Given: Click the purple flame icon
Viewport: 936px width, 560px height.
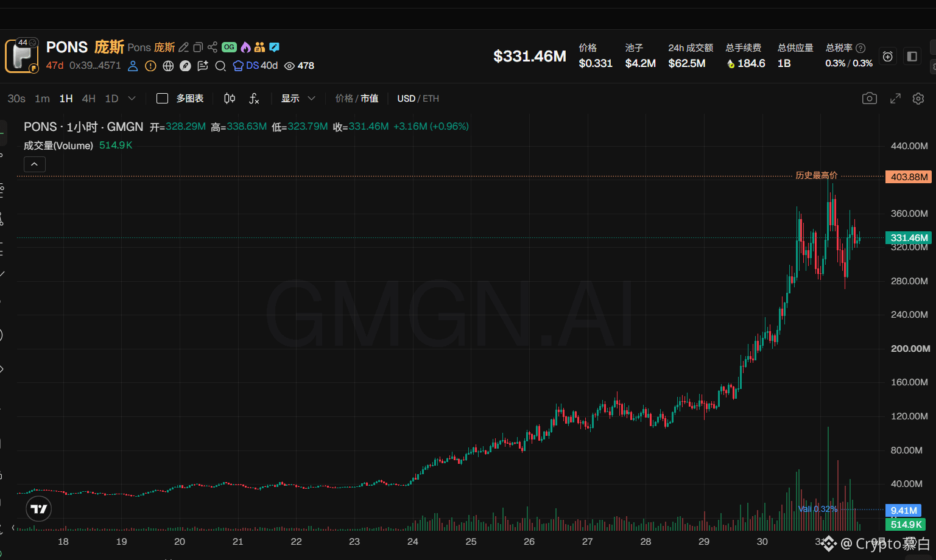Looking at the screenshot, I should pyautogui.click(x=245, y=47).
